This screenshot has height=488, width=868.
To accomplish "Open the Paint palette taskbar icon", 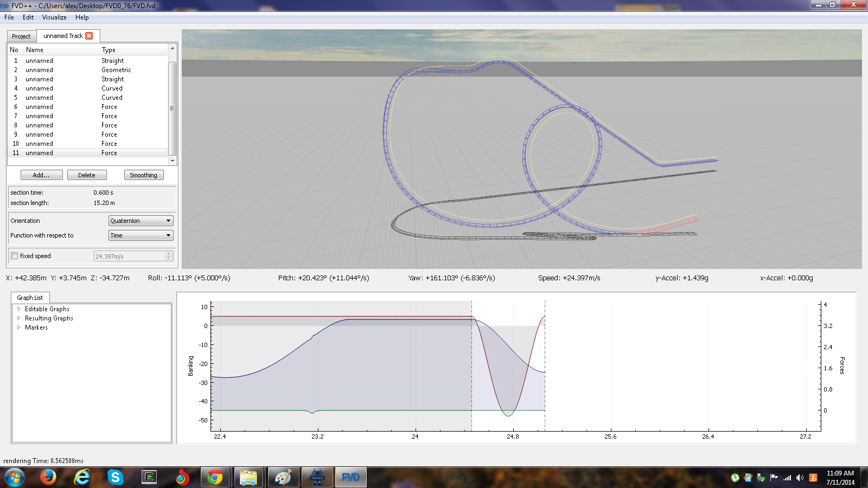I will [283, 477].
